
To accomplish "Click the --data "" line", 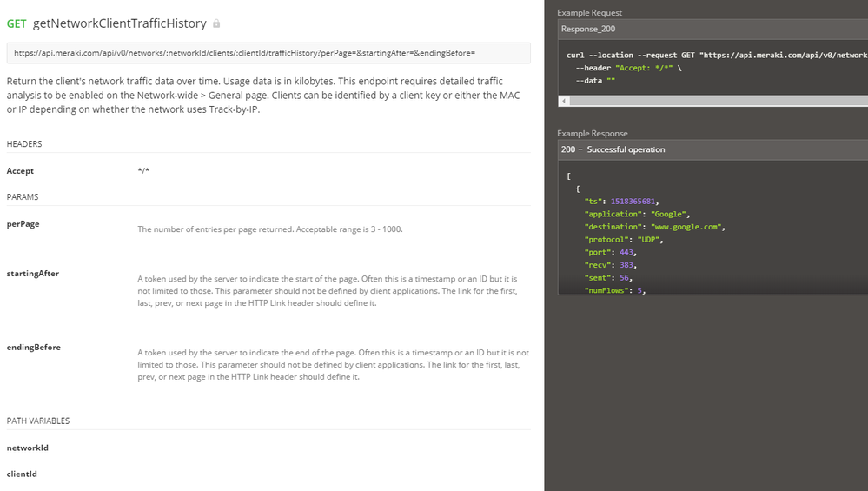I will point(595,81).
